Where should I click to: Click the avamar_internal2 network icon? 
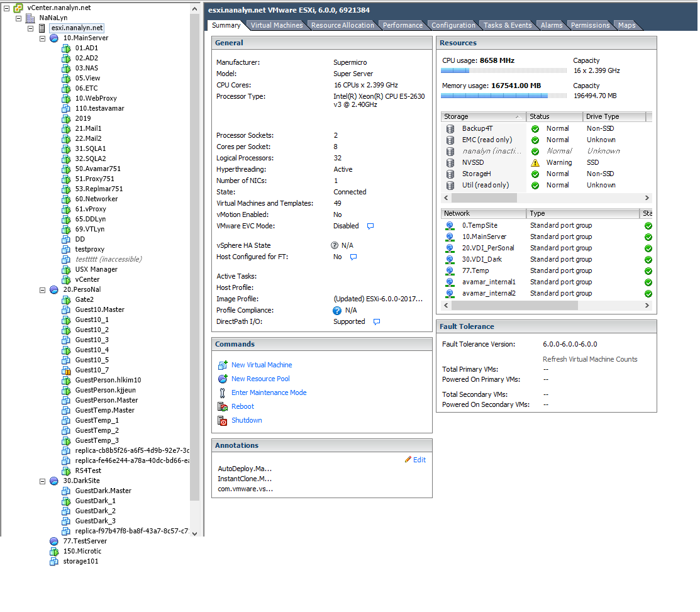pos(450,294)
